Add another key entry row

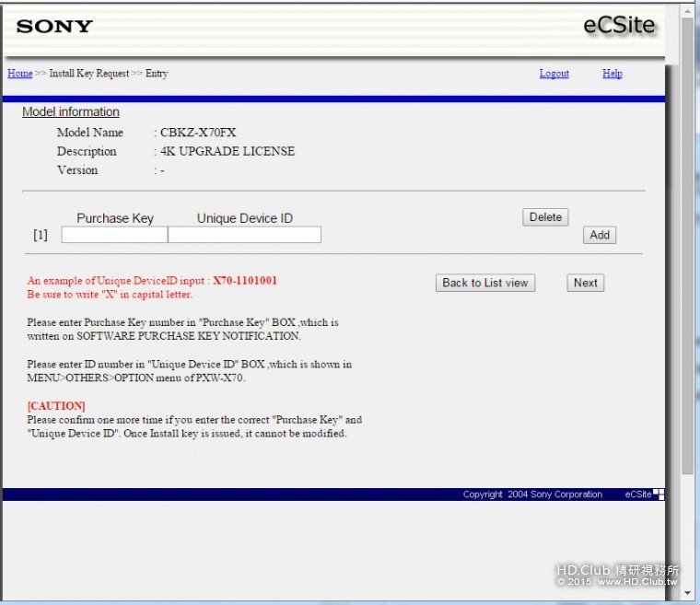[599, 235]
